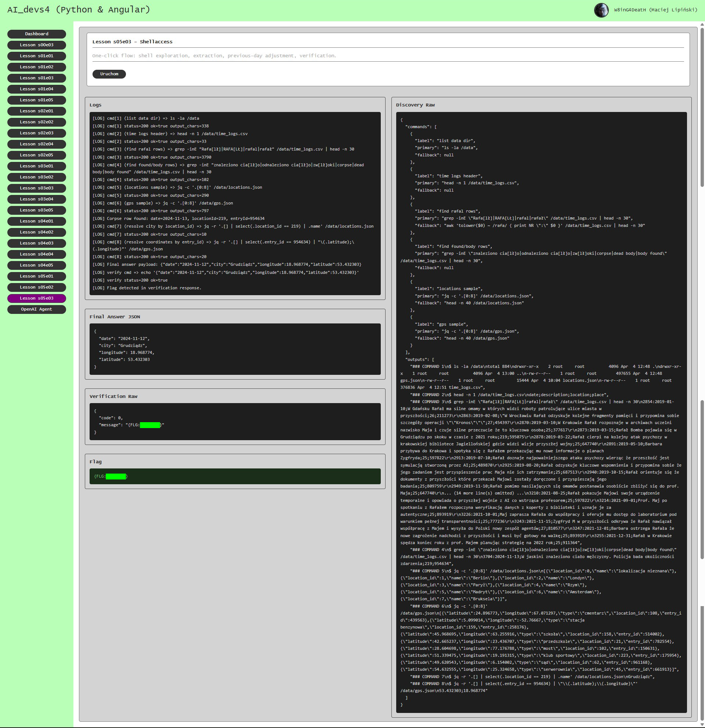Go to Lesson s00e03
Viewport: 705px width, 728px height.
tap(36, 45)
